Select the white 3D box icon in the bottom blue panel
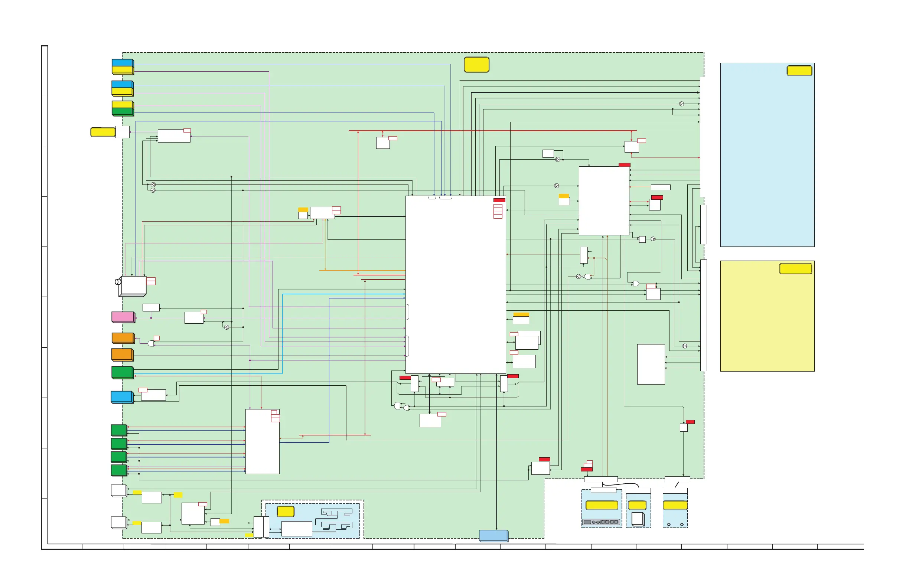The image size is (909, 588). point(638,519)
